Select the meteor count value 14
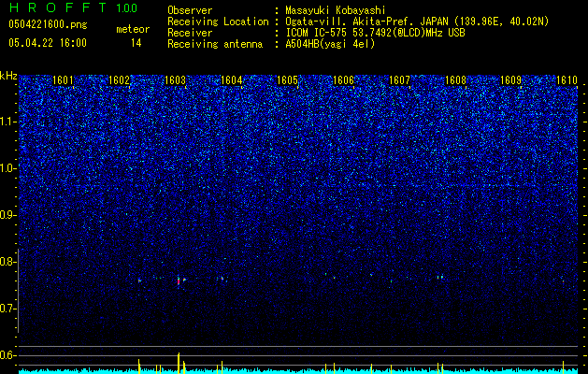The image size is (588, 374). pos(136,43)
